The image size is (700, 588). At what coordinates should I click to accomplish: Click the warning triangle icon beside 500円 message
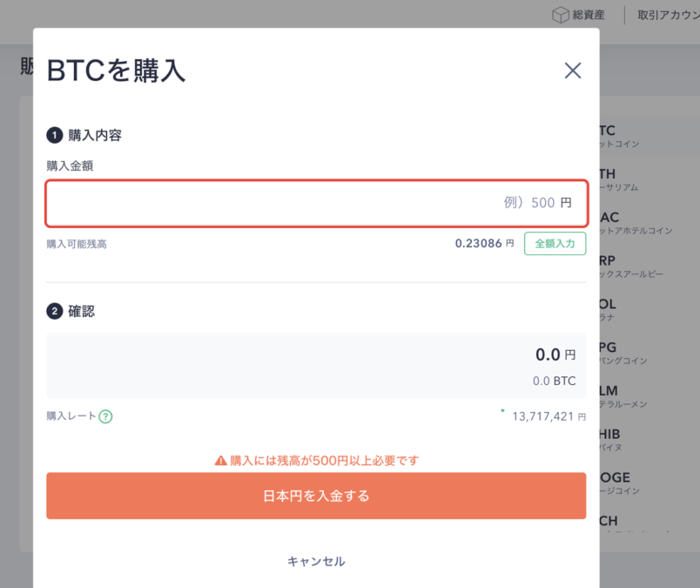pos(220,460)
